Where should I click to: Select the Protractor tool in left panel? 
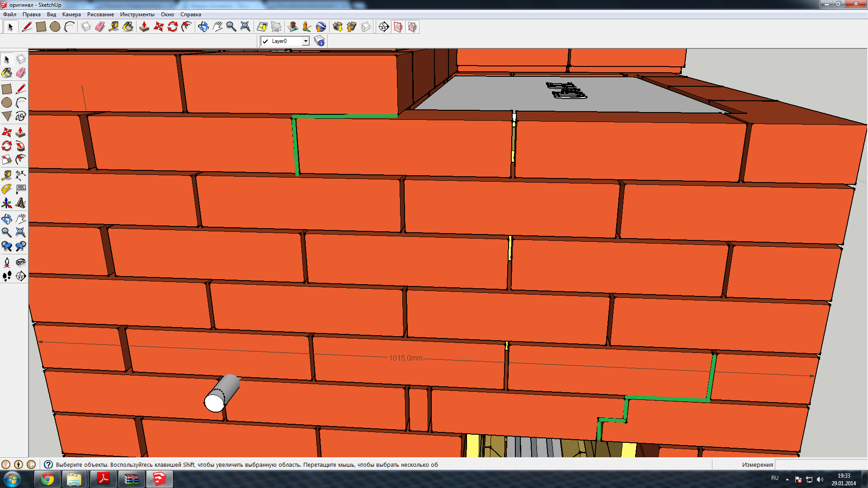[x=7, y=189]
